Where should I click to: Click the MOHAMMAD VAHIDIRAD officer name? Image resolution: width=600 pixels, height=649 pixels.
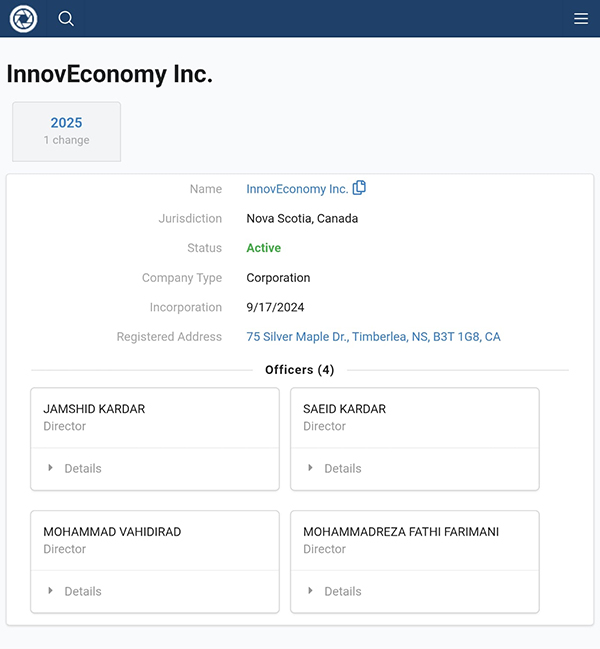112,532
